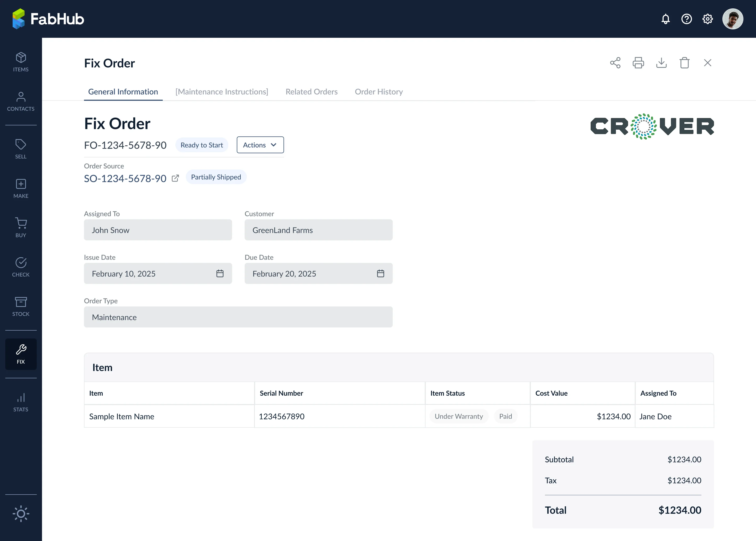Select the Fix wrench section
This screenshot has height=541, width=756.
point(21,354)
